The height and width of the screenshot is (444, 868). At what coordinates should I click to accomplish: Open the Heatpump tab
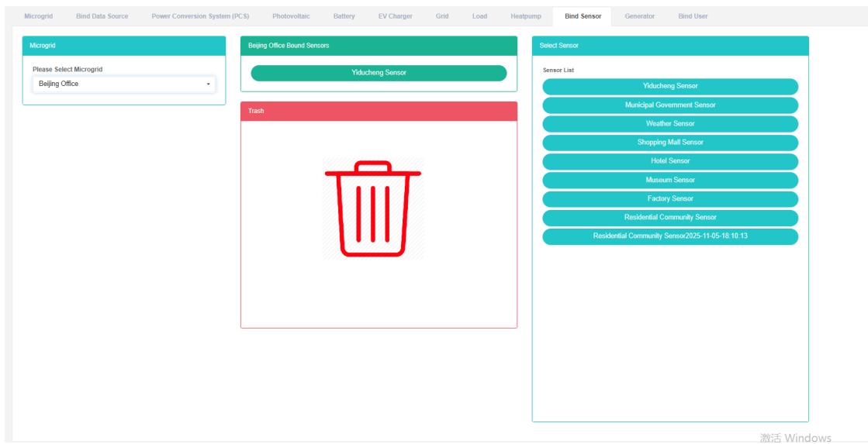[x=526, y=16]
